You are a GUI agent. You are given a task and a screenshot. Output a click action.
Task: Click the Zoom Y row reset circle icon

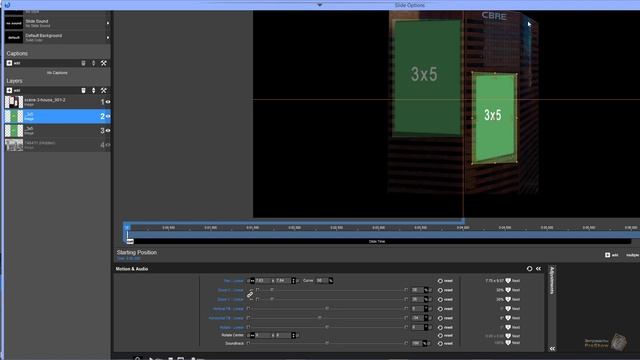point(440,300)
